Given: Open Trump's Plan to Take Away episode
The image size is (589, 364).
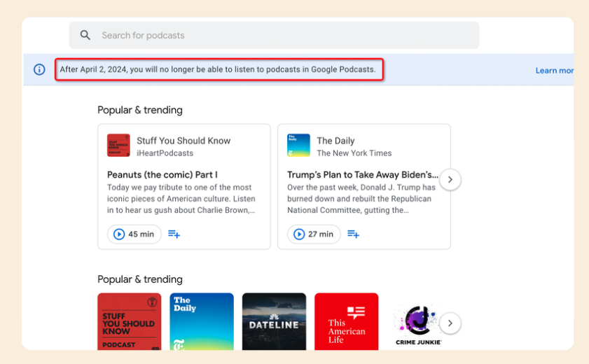Looking at the screenshot, I should click(363, 175).
